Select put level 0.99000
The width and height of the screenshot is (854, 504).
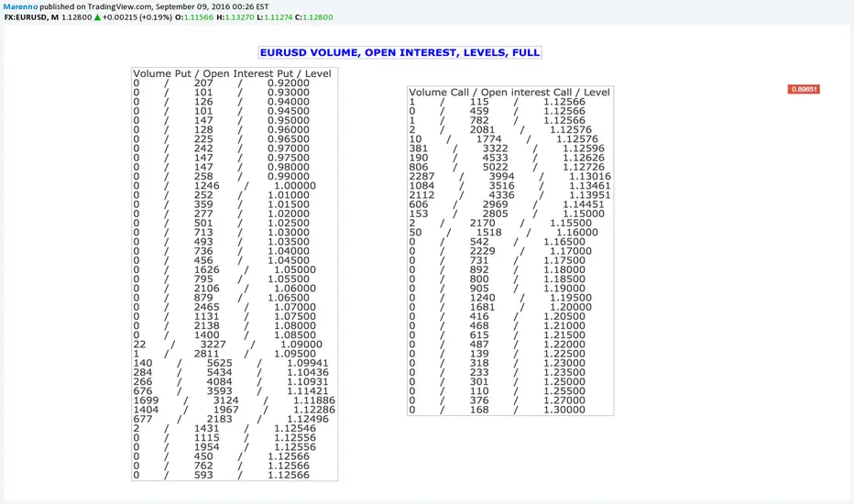tap(288, 176)
